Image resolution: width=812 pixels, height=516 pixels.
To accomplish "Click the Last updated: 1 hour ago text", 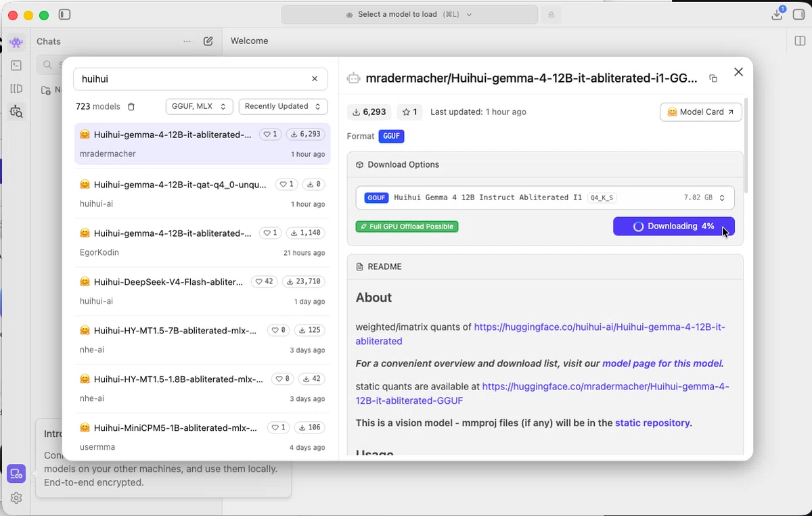I will [x=478, y=112].
